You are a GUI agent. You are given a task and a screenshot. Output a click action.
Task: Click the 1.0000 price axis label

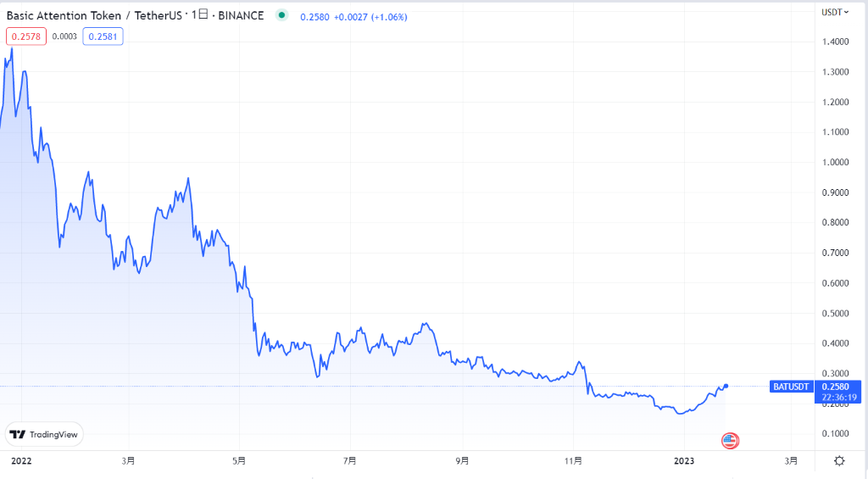click(x=835, y=162)
